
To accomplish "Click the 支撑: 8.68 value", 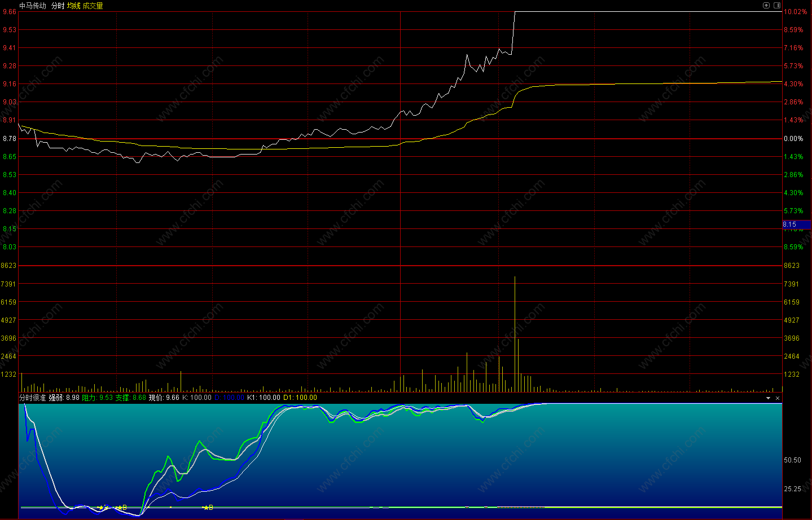I will (130, 398).
